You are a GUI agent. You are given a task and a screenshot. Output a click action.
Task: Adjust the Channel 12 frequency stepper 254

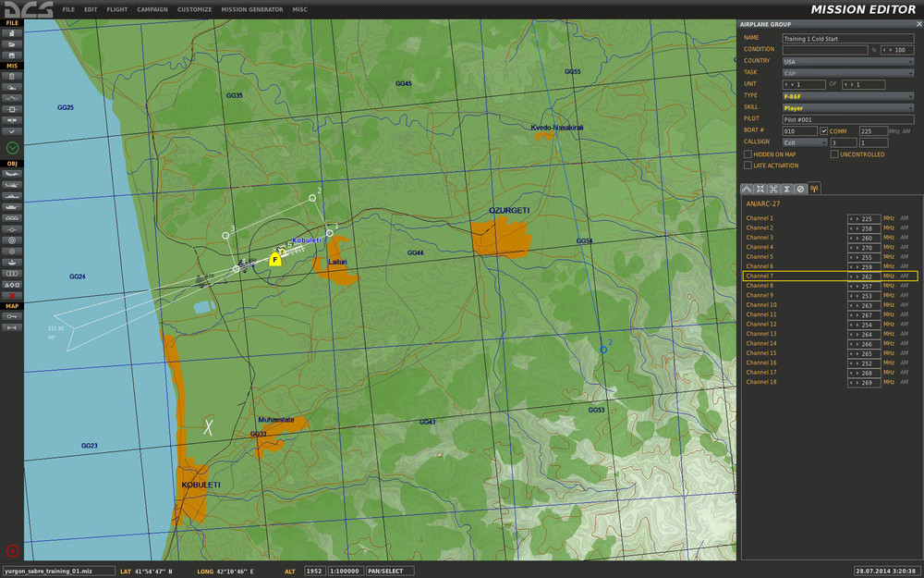pyautogui.click(x=864, y=325)
